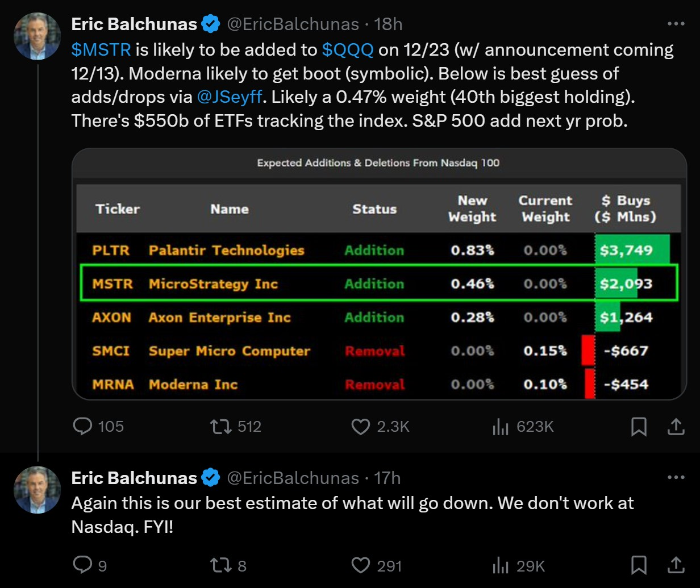Bookmark the first tweet about $MSTR
This screenshot has width=700, height=588.
tap(639, 426)
